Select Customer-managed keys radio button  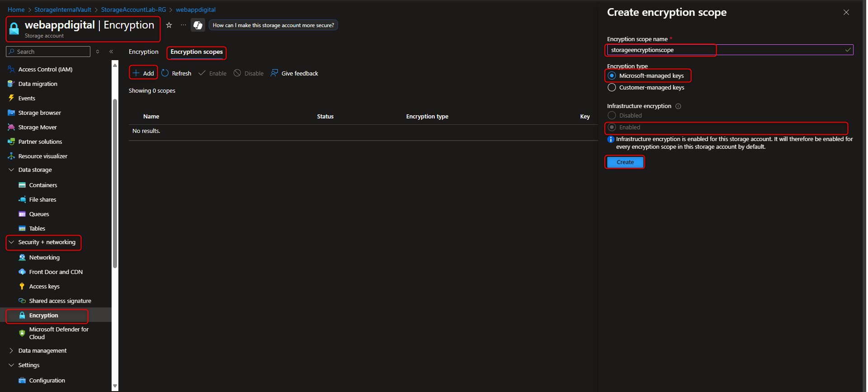[612, 87]
